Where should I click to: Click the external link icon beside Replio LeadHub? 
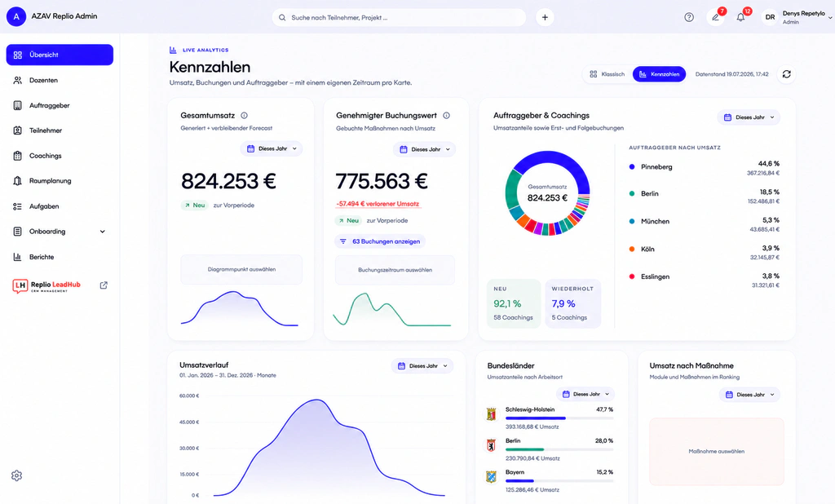tap(104, 285)
